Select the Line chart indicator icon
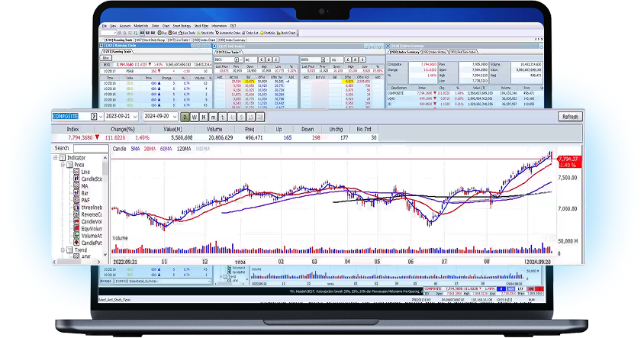 pos(77,172)
